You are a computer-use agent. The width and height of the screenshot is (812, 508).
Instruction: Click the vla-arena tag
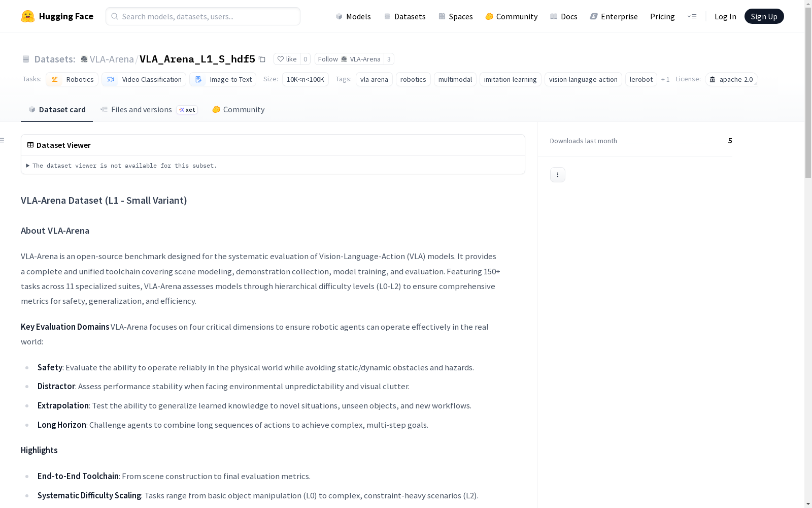coord(374,80)
